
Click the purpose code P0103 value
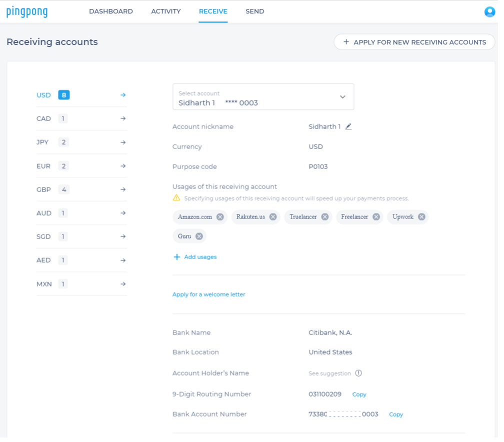[x=318, y=166]
